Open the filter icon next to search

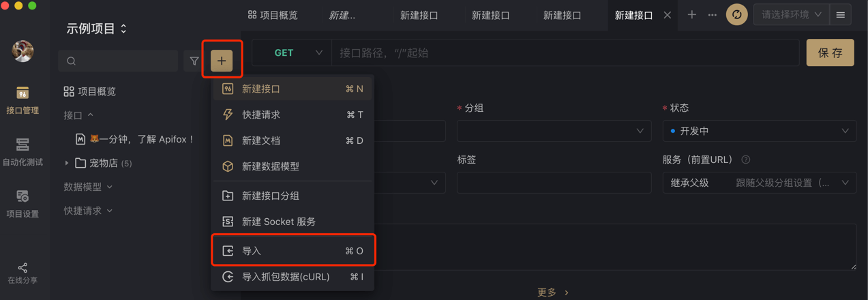tap(194, 61)
